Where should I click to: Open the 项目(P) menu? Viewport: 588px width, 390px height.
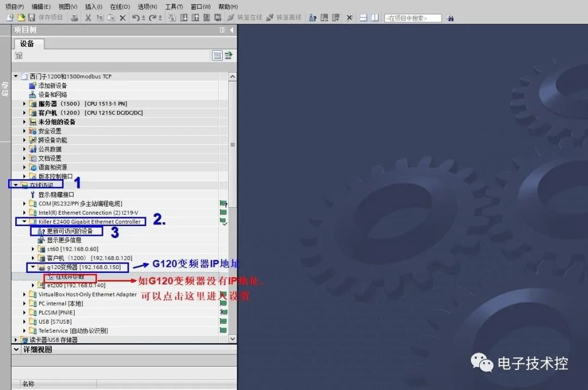tap(15, 7)
